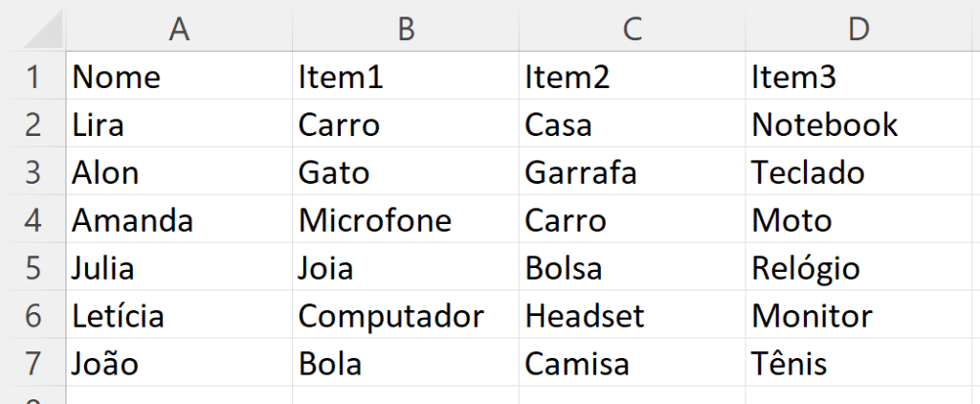Select row 4 header
Viewport: 980px width, 404px height.
click(x=33, y=219)
